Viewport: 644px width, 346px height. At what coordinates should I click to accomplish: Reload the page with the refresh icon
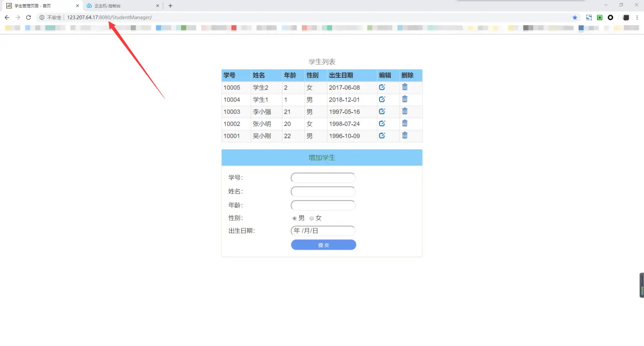[x=29, y=18]
